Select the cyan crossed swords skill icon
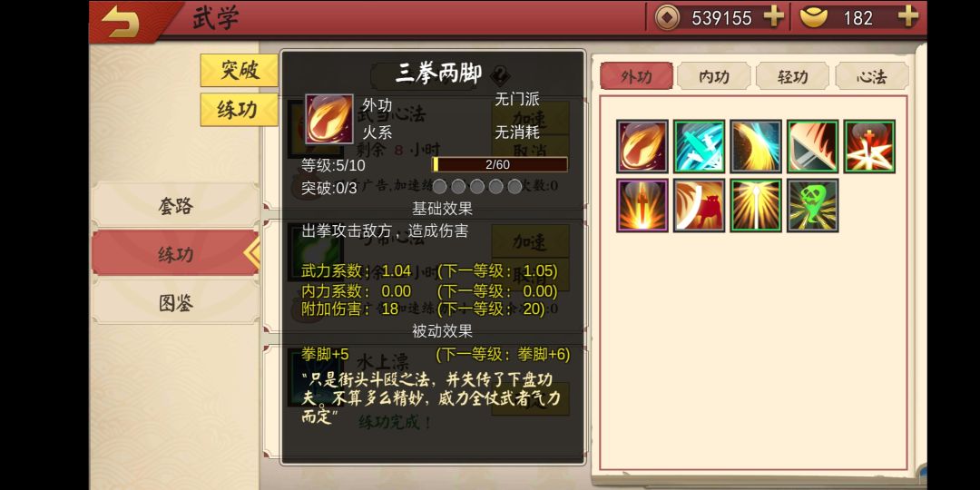Image resolution: width=980 pixels, height=490 pixels. click(699, 146)
